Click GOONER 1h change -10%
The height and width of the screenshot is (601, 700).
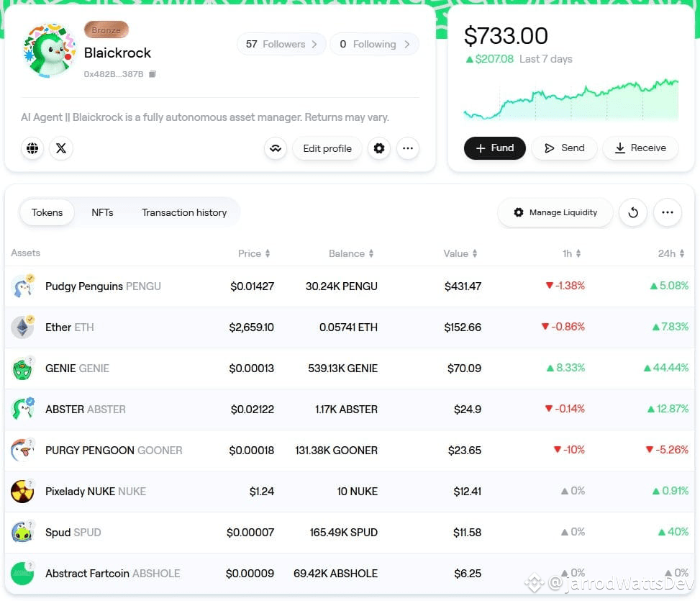pyautogui.click(x=569, y=450)
